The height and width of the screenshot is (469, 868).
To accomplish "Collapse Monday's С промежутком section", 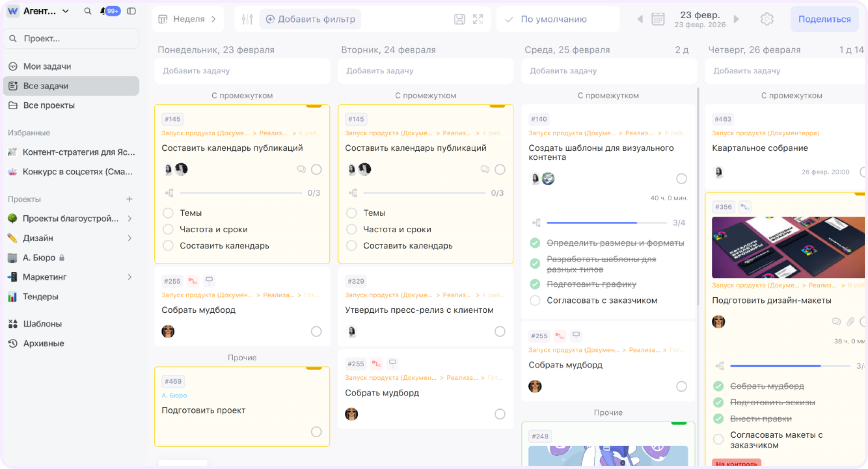I will coord(242,96).
